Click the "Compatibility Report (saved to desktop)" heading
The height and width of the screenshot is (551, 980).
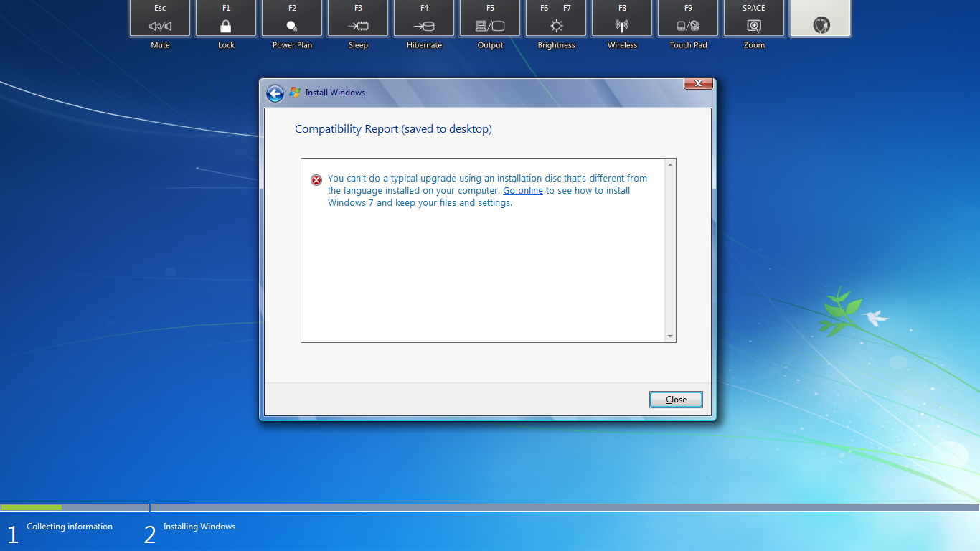[393, 129]
